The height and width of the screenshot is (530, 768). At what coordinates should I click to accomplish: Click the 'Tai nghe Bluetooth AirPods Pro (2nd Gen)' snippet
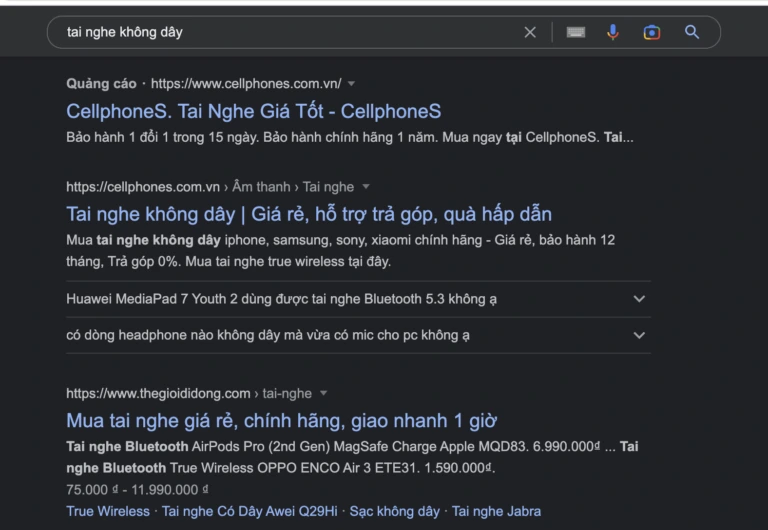point(352,457)
